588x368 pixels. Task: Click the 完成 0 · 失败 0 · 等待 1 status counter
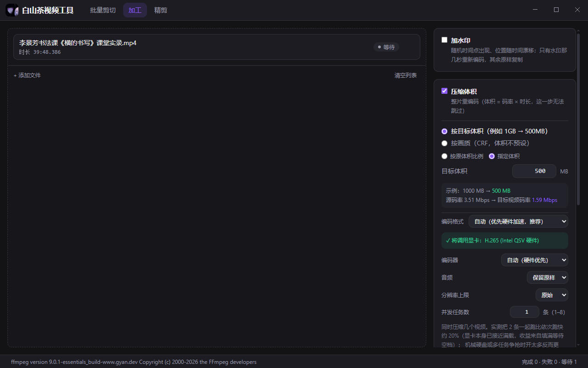click(549, 362)
